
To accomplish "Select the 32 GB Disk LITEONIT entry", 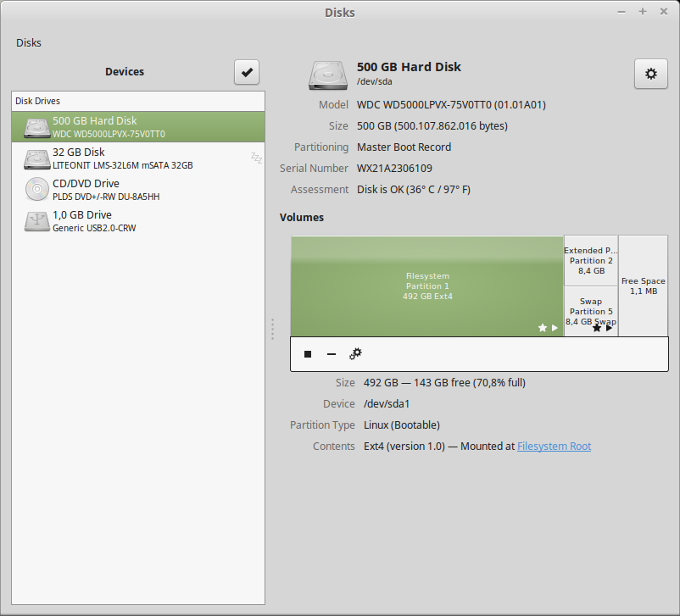I will point(138,158).
